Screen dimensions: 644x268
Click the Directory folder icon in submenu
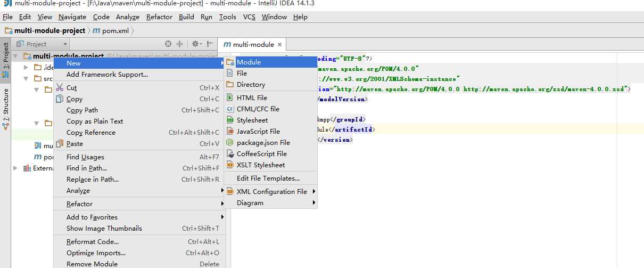click(230, 84)
